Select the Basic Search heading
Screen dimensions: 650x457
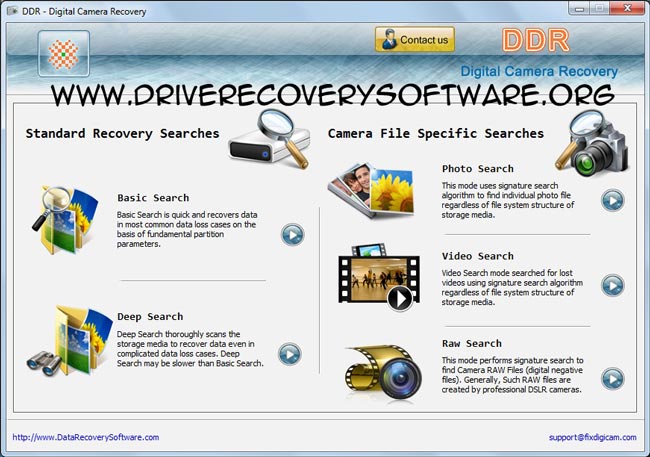pyautogui.click(x=153, y=198)
